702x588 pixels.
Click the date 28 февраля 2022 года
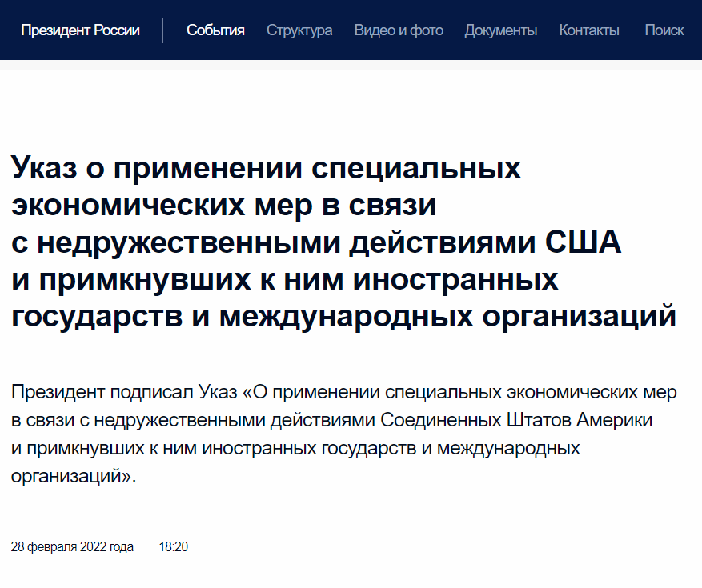point(72,547)
